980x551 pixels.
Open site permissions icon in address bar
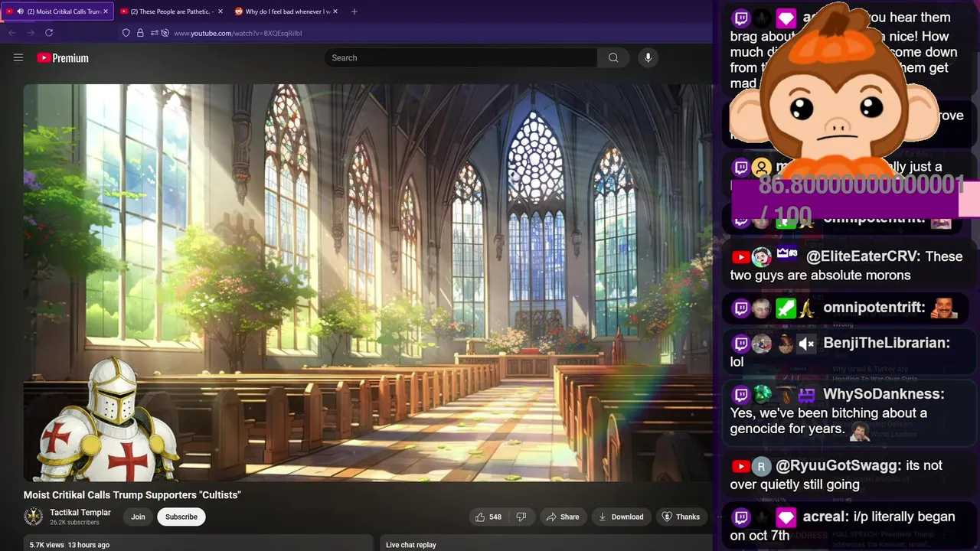[x=154, y=33]
